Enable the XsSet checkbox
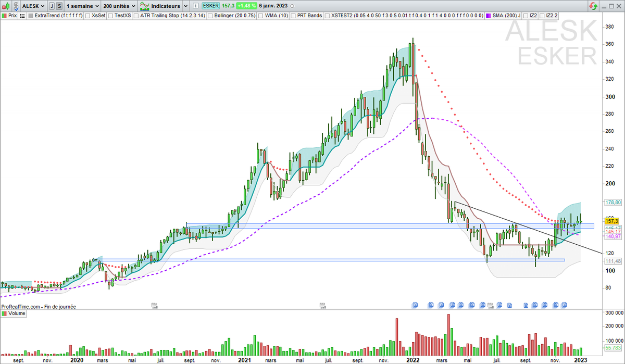 pyautogui.click(x=88, y=16)
